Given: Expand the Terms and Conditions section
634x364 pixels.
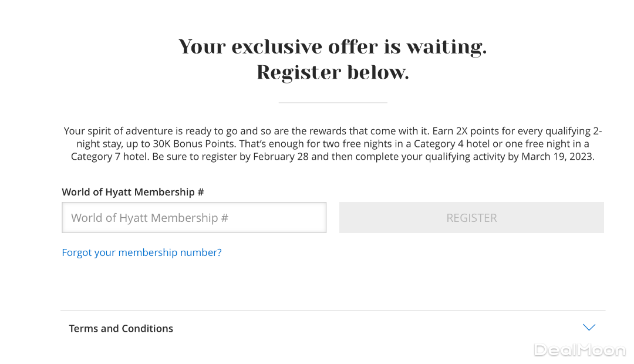Looking at the screenshot, I should click(x=121, y=329).
